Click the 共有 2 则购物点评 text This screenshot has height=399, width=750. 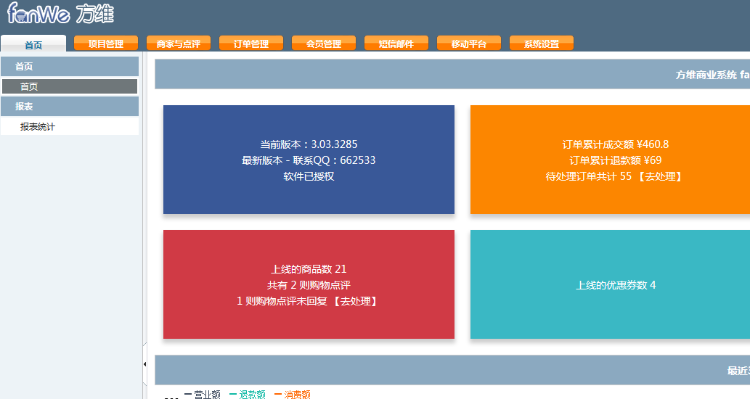[x=309, y=286]
